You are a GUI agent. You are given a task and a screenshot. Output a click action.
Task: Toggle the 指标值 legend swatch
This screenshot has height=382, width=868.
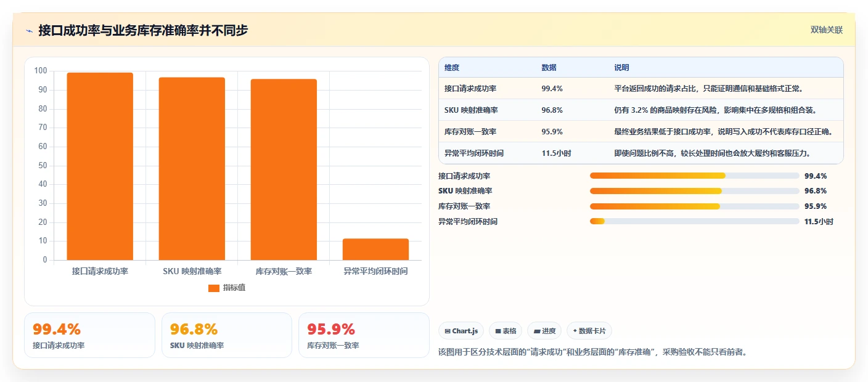coord(213,288)
